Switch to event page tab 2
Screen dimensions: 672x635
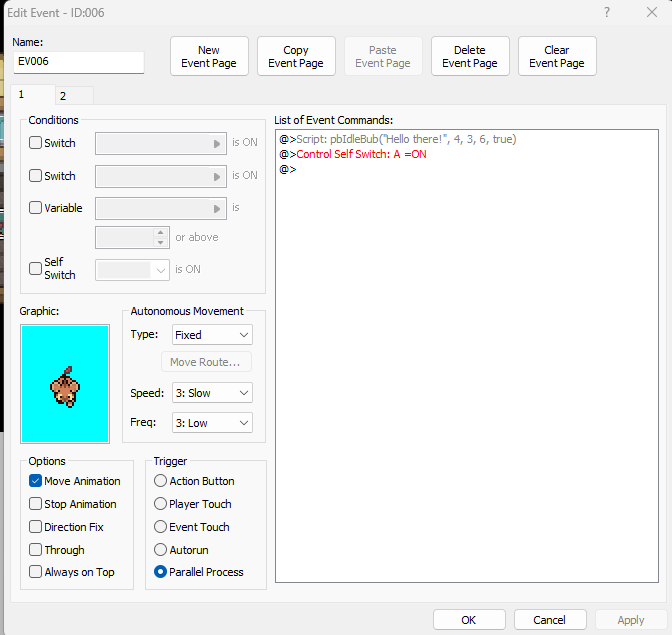click(x=63, y=96)
